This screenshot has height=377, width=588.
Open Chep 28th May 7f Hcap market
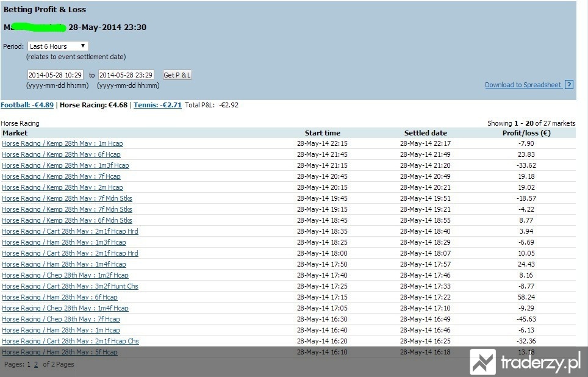(61, 319)
